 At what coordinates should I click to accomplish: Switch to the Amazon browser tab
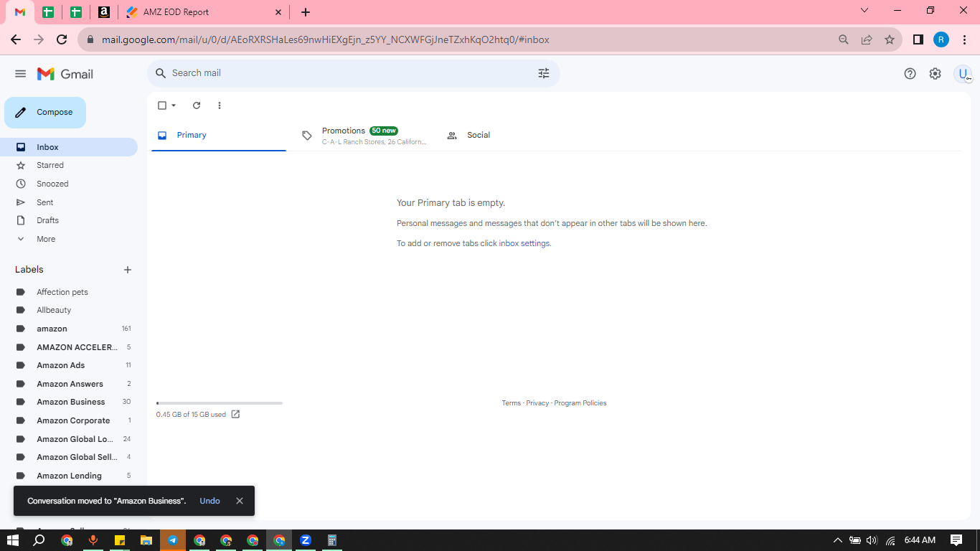[104, 12]
